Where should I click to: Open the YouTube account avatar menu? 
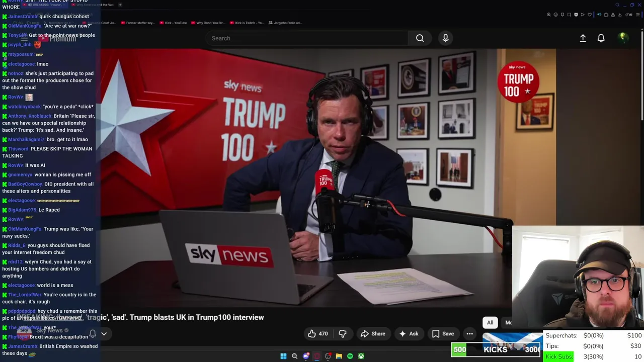pyautogui.click(x=622, y=38)
